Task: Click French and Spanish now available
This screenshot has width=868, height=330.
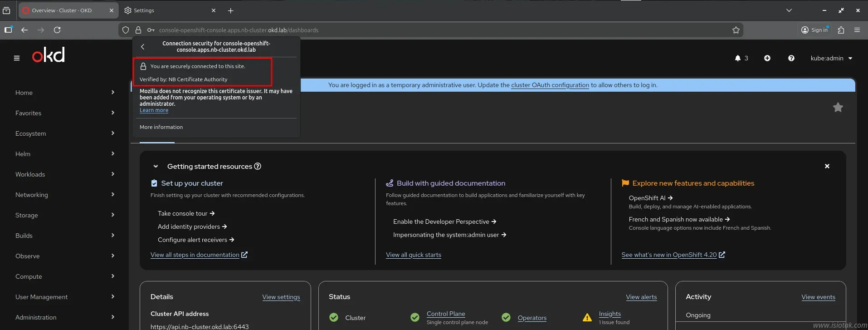Action: [x=679, y=219]
